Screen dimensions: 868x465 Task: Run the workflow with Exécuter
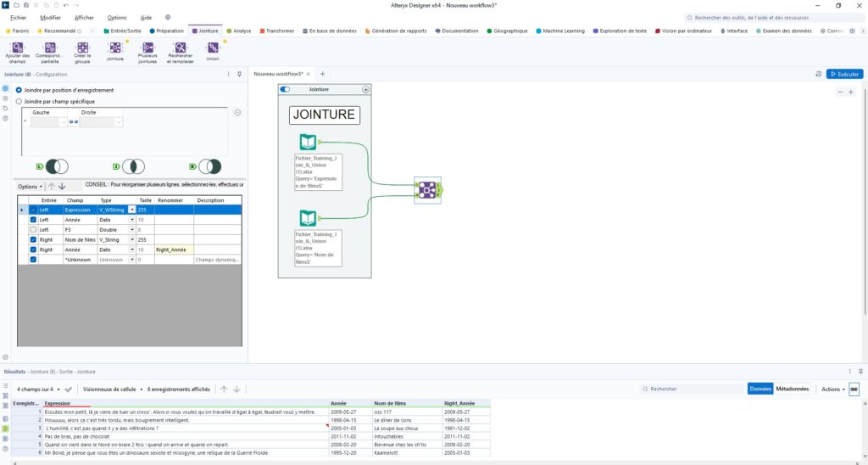pos(845,74)
